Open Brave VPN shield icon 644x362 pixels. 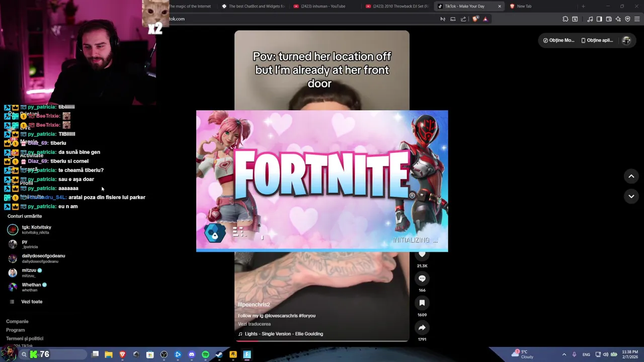click(627, 19)
